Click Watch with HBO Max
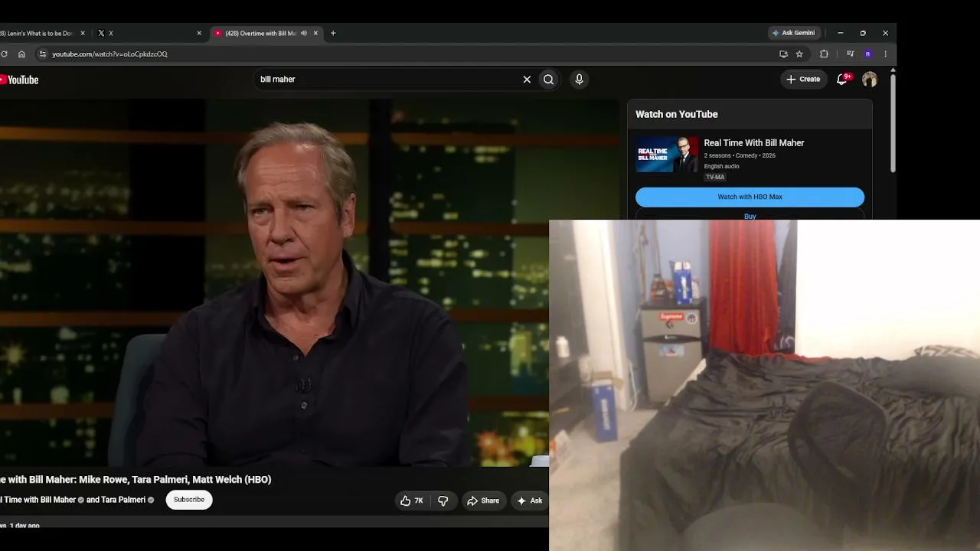The width and height of the screenshot is (980, 551). click(750, 197)
